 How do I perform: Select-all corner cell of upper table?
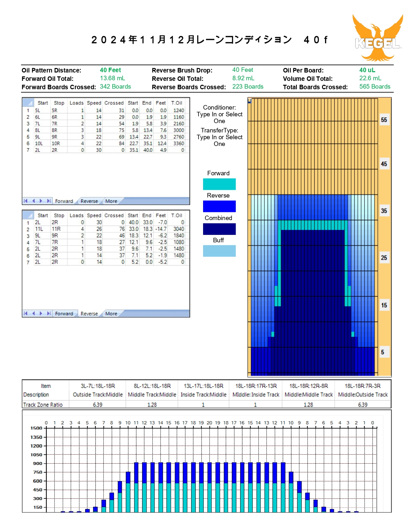click(28, 103)
